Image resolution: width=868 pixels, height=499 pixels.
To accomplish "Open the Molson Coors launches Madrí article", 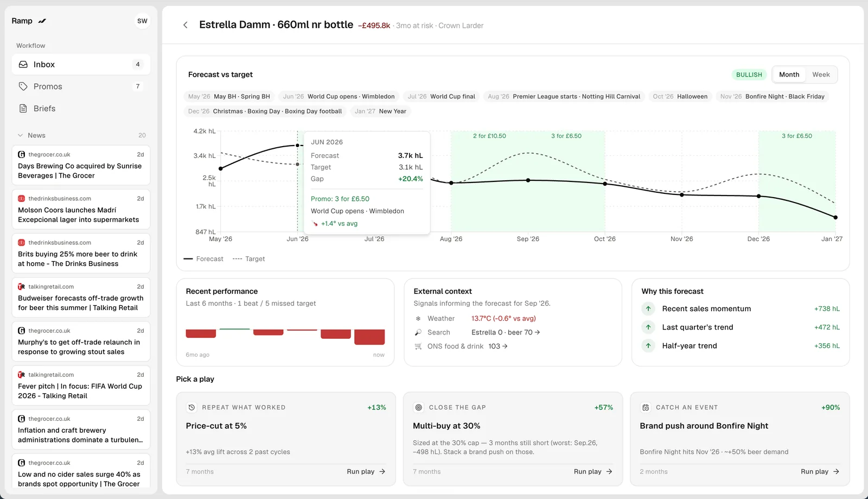I will coord(81,209).
